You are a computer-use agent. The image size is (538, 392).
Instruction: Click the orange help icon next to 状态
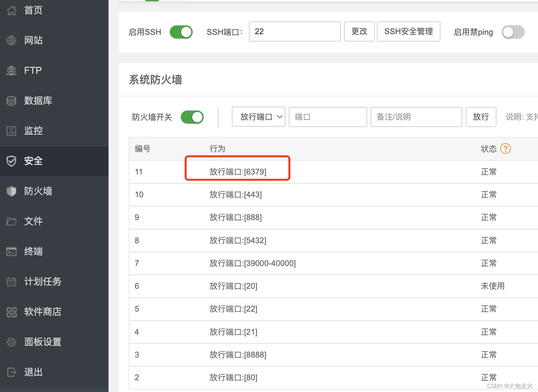pos(505,148)
